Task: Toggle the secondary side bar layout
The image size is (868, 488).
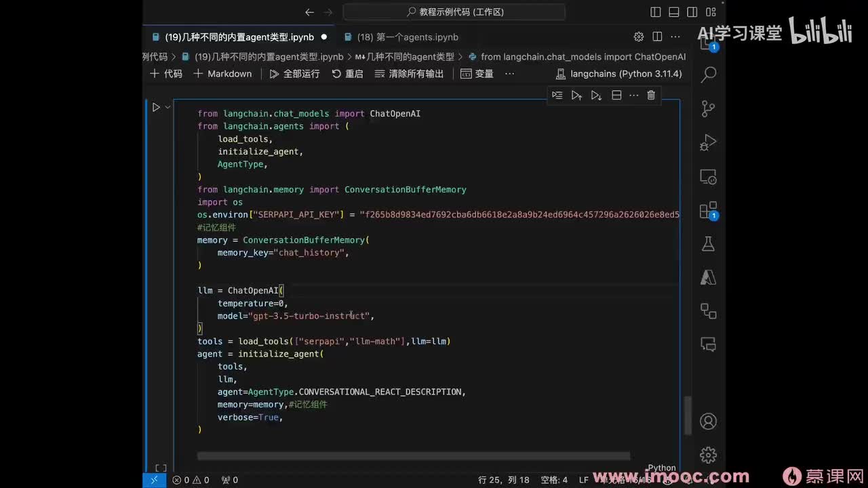Action: pos(692,12)
